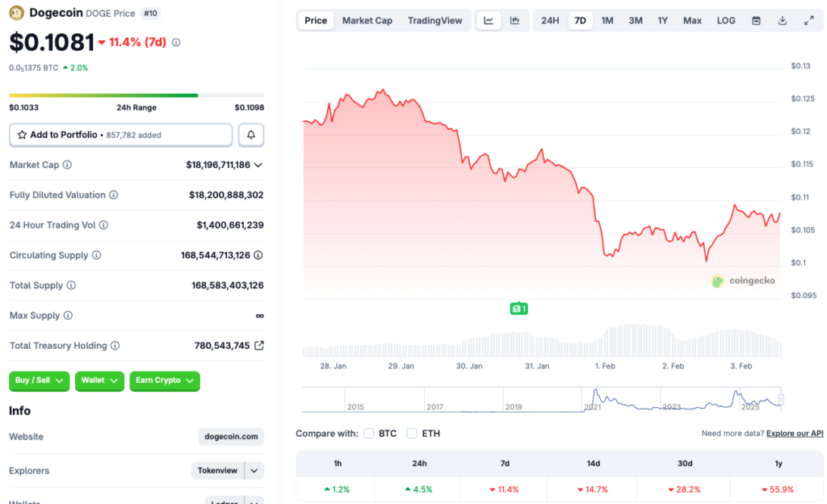
Task: Click the Explore our API link
Action: pyautogui.click(x=795, y=433)
